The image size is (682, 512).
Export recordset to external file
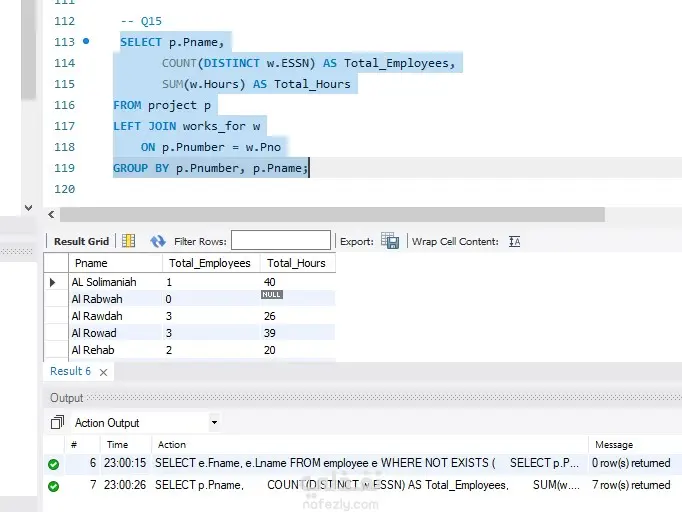390,241
